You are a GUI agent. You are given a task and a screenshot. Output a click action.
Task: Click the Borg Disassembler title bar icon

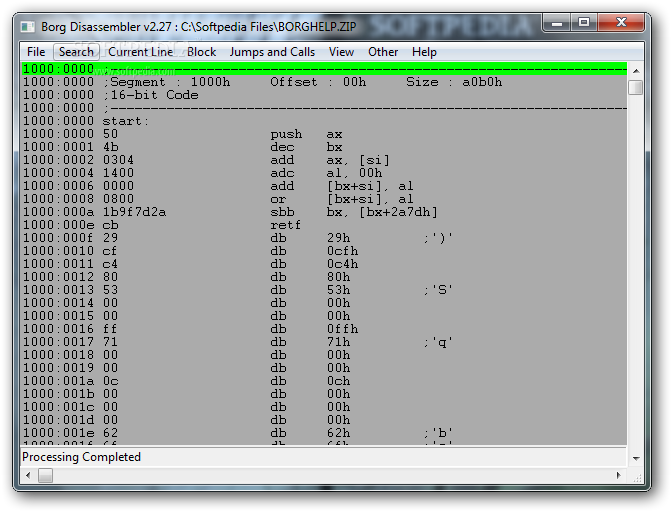[x=28, y=27]
